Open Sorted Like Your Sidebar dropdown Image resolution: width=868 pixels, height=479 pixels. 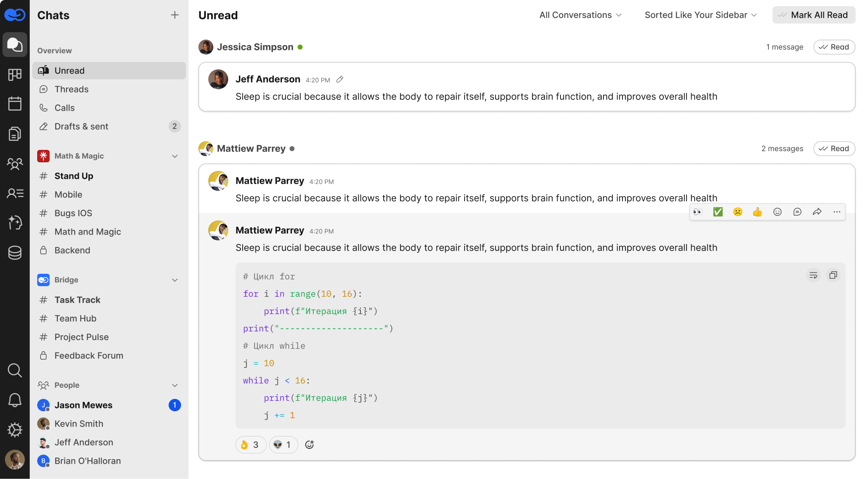(x=701, y=15)
